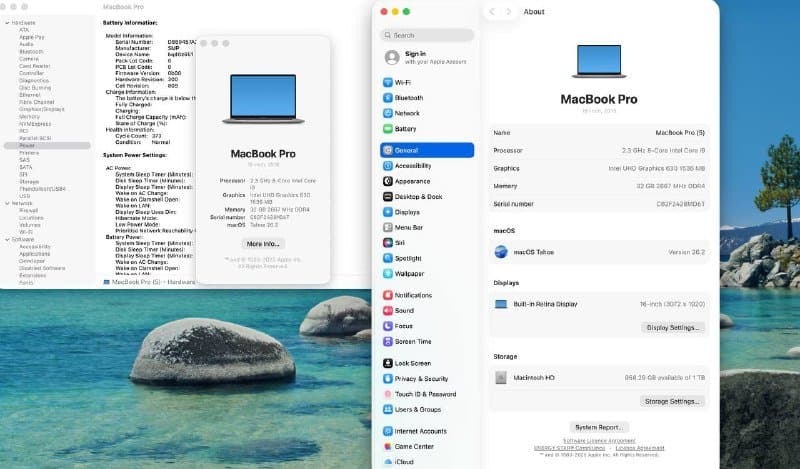This screenshot has height=469, width=800.
Task: Go forward in System Settings
Action: [508, 11]
